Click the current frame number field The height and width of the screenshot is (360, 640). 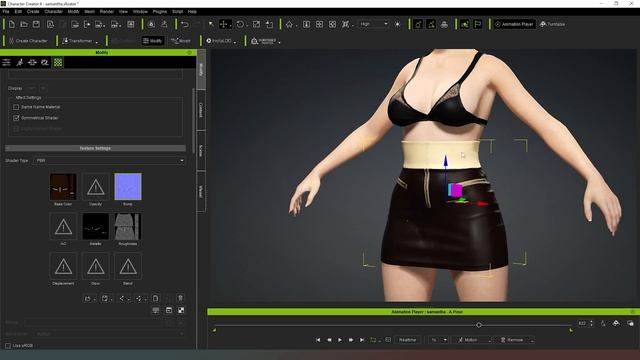(582, 323)
